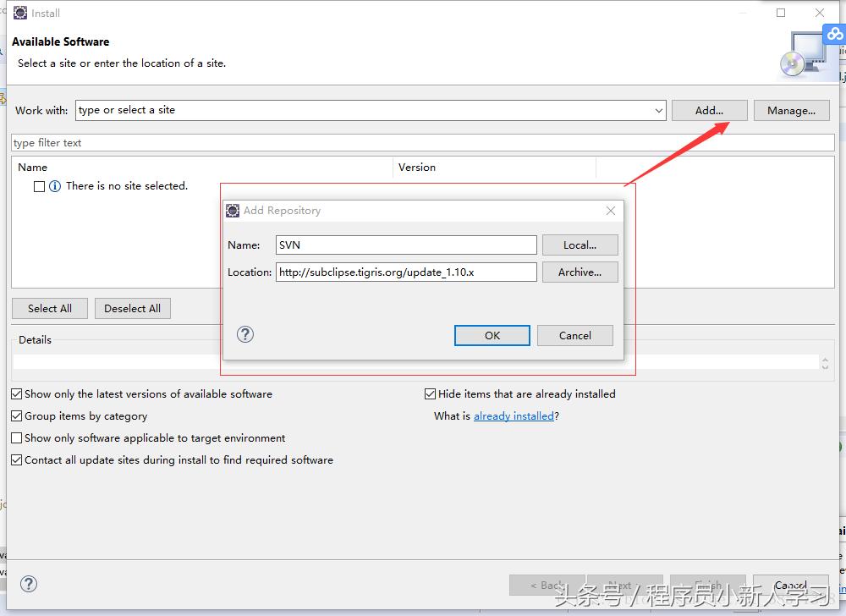Open the "already installed" link
Screen dimensions: 846x616
click(514, 415)
